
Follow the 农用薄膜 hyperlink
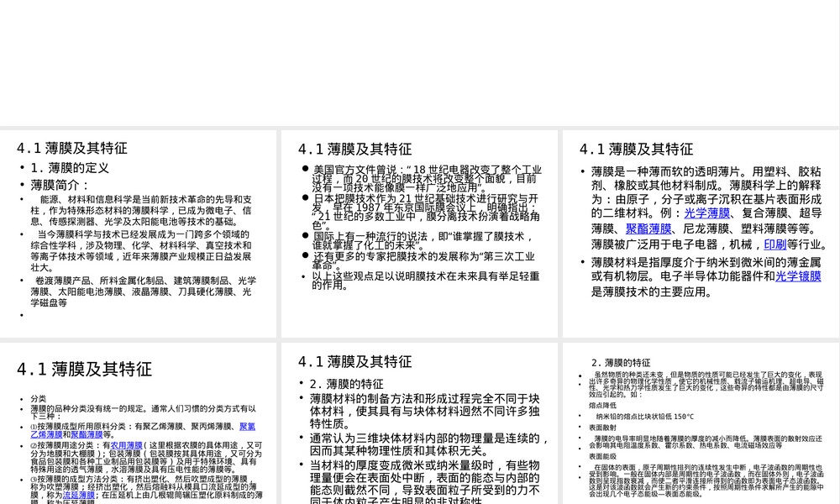point(127,445)
